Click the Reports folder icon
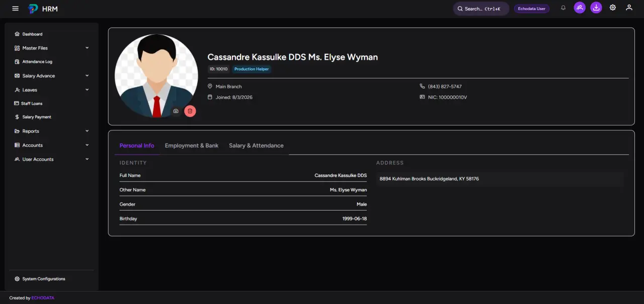Viewport: 644px width, 304px height. coord(17,131)
